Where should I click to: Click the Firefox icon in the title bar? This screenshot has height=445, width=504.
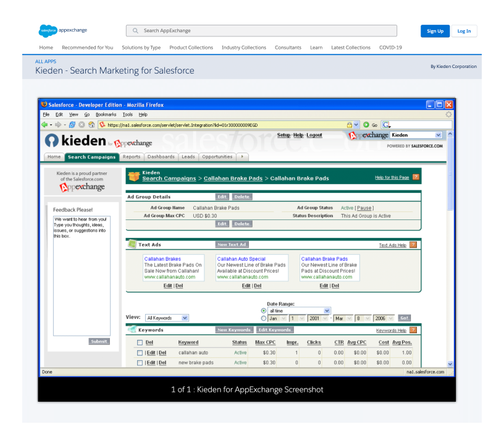[x=44, y=104]
